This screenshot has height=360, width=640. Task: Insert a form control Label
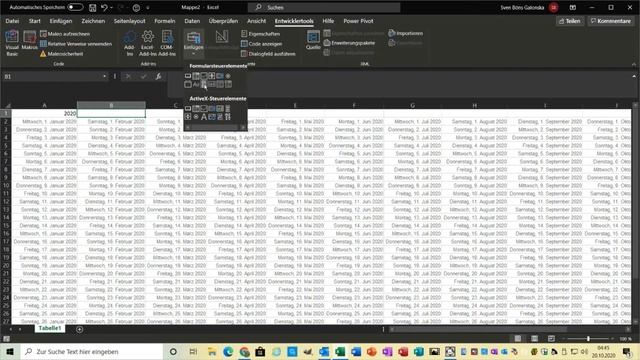pos(196,84)
